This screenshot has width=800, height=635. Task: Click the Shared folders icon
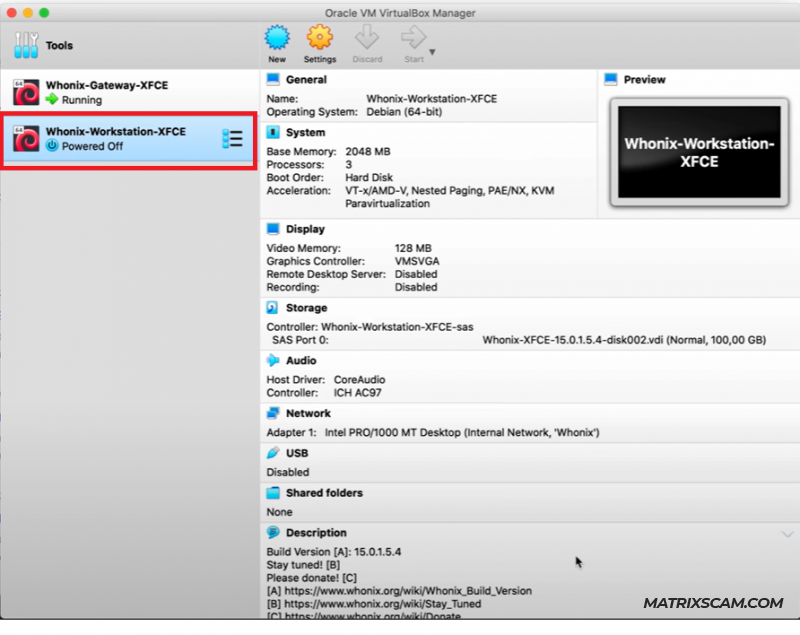tap(273, 493)
